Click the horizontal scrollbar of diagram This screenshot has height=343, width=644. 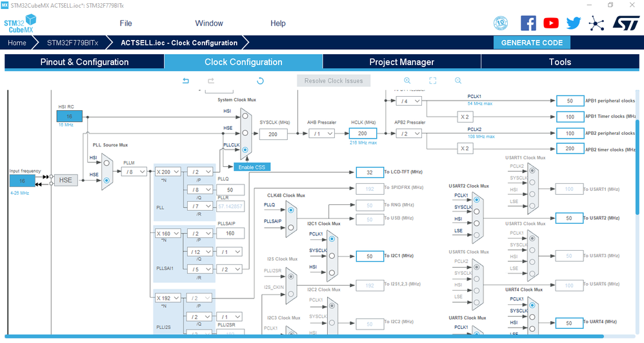tap(304, 337)
